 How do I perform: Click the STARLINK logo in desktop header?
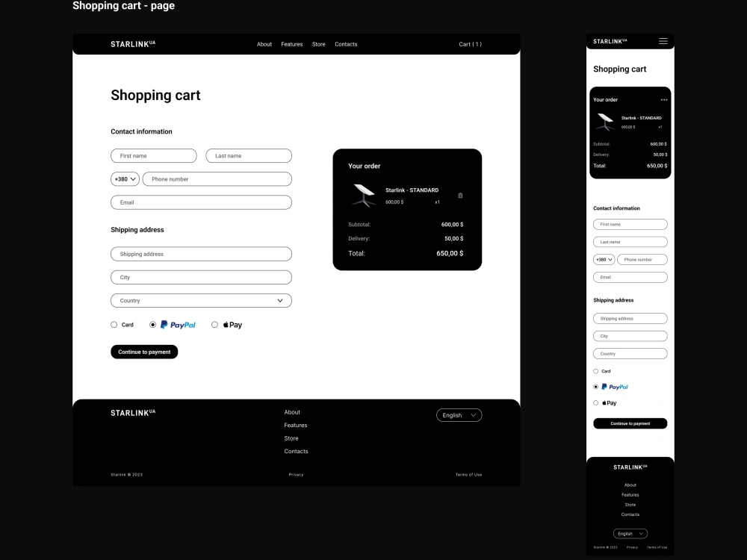coord(133,44)
